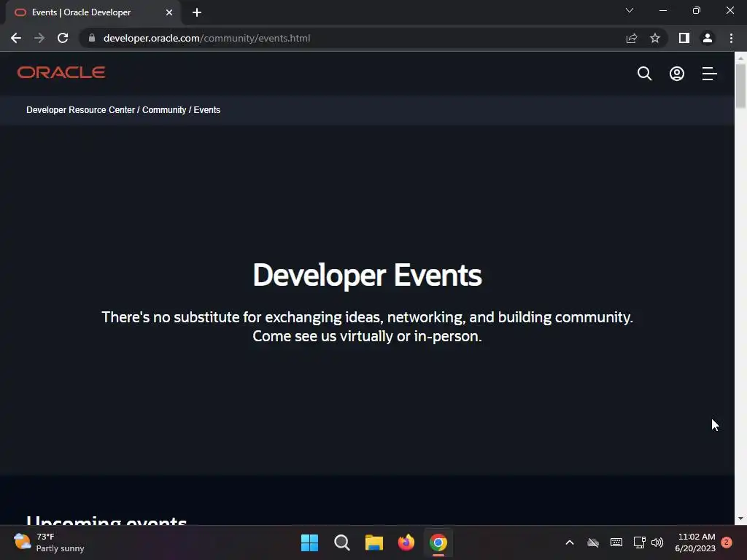The height and width of the screenshot is (560, 747).
Task: Expand the tab search dropdown arrow
Action: tap(630, 10)
